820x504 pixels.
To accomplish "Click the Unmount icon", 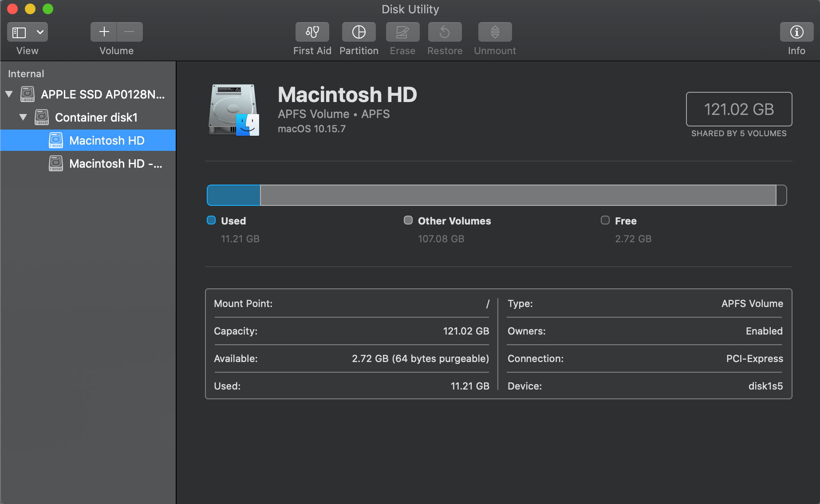I will 494,31.
